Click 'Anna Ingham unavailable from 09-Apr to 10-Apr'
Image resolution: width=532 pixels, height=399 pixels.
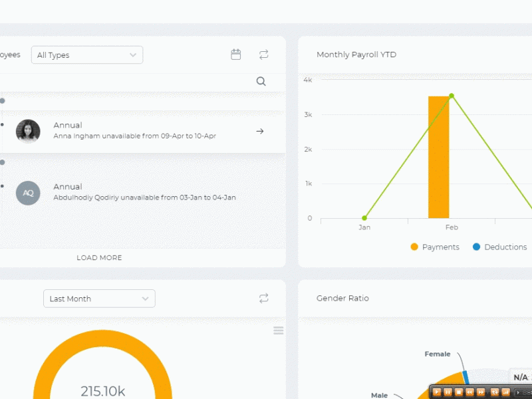click(135, 136)
